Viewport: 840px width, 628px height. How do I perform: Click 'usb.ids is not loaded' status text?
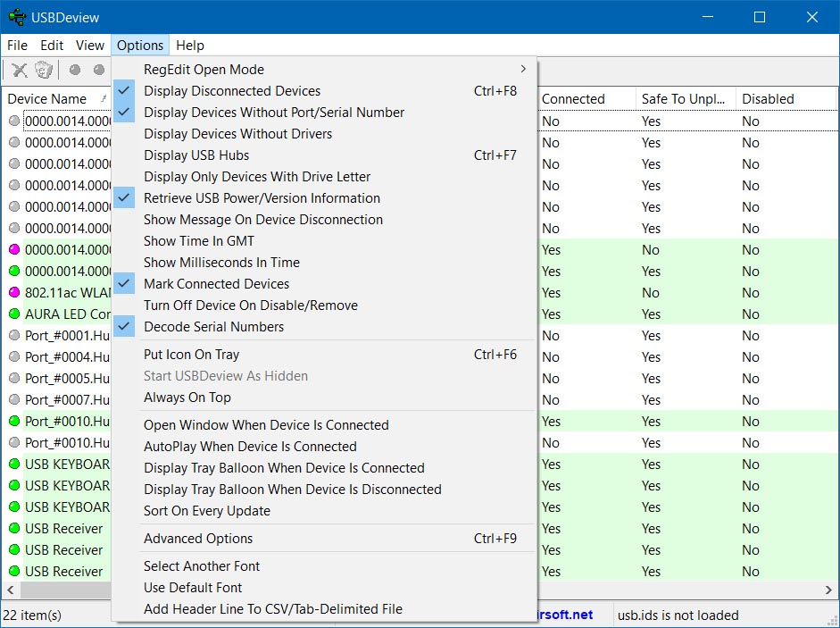pos(678,615)
